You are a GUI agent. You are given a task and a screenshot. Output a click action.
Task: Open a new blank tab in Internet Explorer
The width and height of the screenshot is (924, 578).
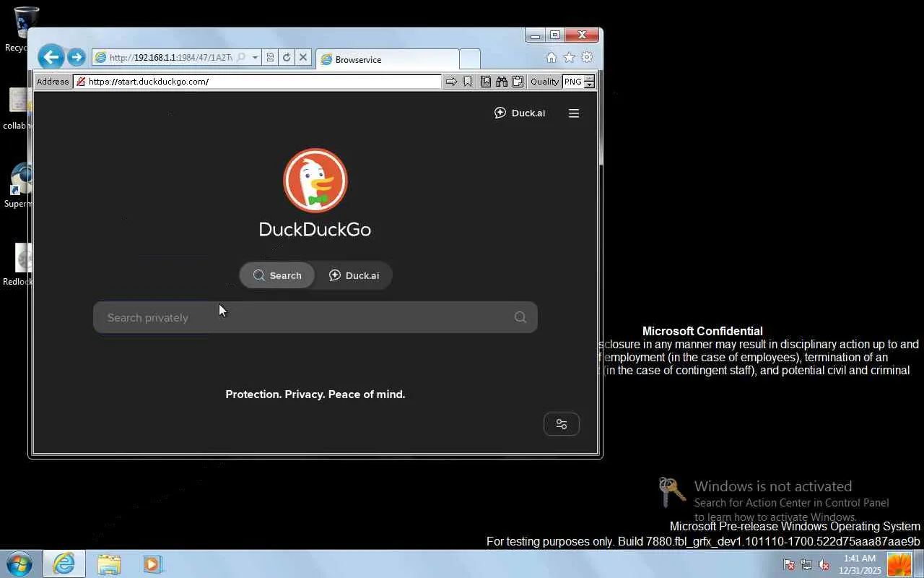pyautogui.click(x=469, y=59)
